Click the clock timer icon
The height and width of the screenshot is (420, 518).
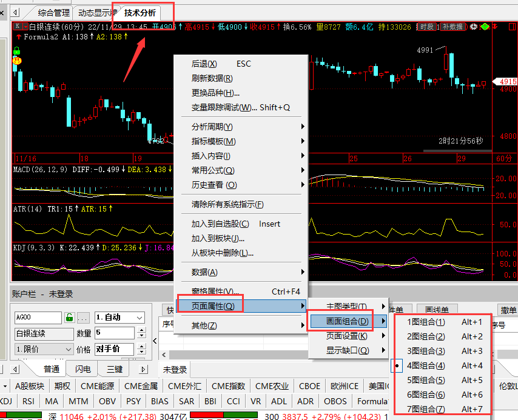[474, 27]
